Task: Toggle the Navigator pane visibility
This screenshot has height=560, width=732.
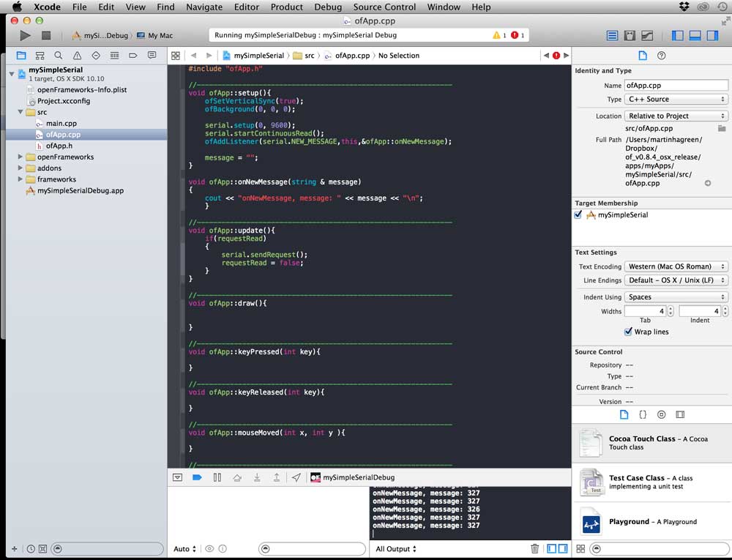Action: pyautogui.click(x=677, y=35)
